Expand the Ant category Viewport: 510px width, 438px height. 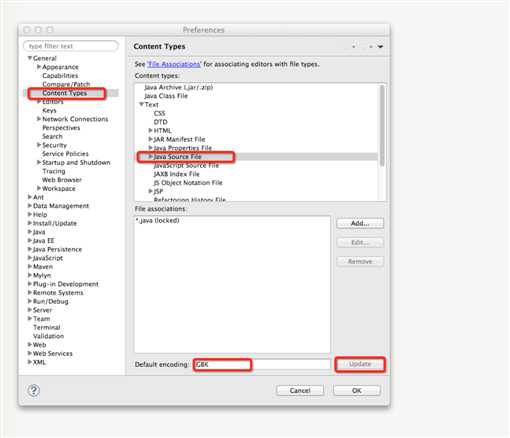coord(30,197)
